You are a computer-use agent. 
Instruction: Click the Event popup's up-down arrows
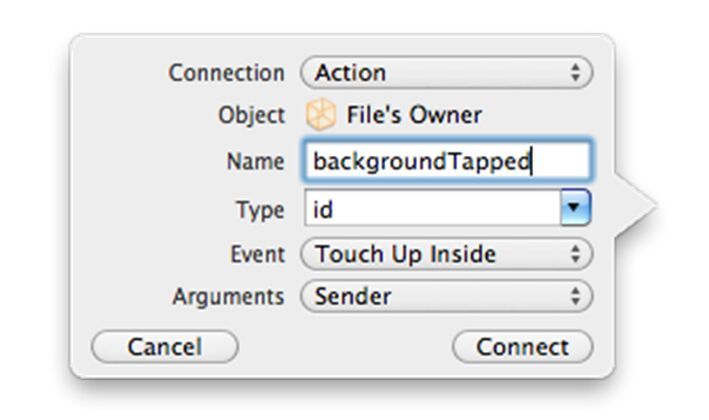575,254
